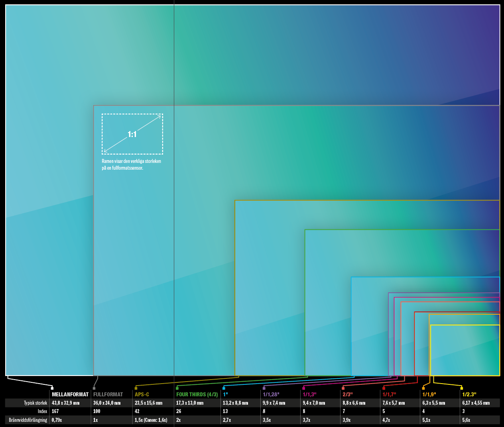
Task: Click the gray marker square above FULLFORMAT
Action: coord(94,388)
